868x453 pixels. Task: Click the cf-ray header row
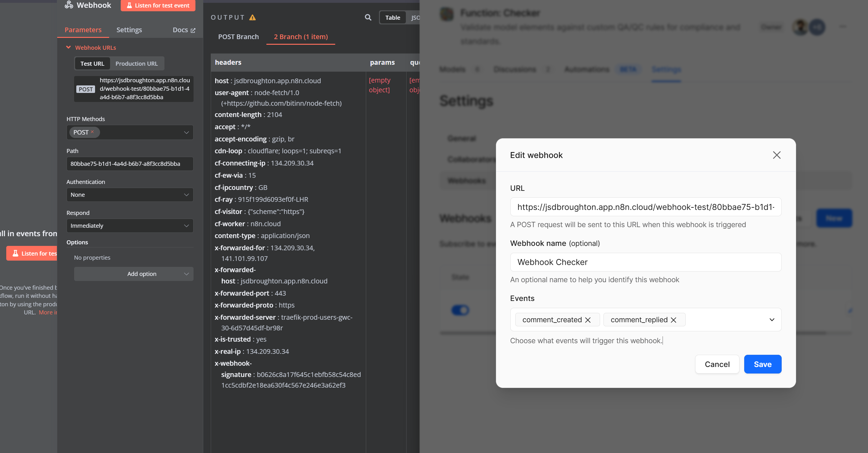click(x=261, y=200)
